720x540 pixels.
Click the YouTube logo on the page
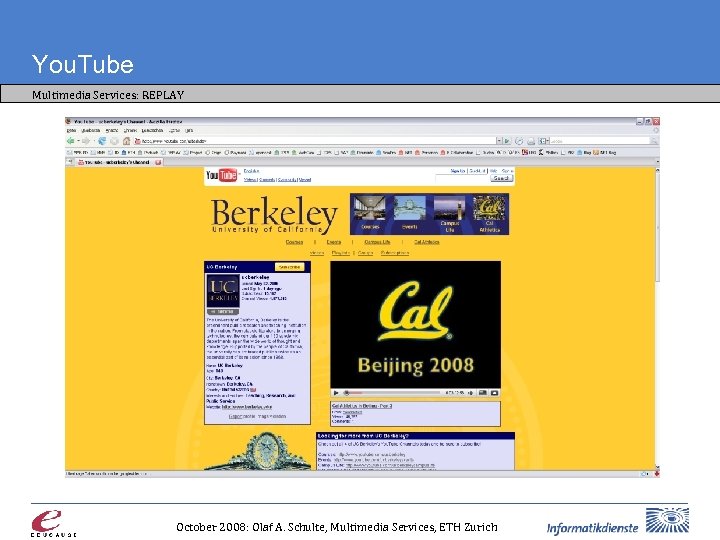point(221,175)
